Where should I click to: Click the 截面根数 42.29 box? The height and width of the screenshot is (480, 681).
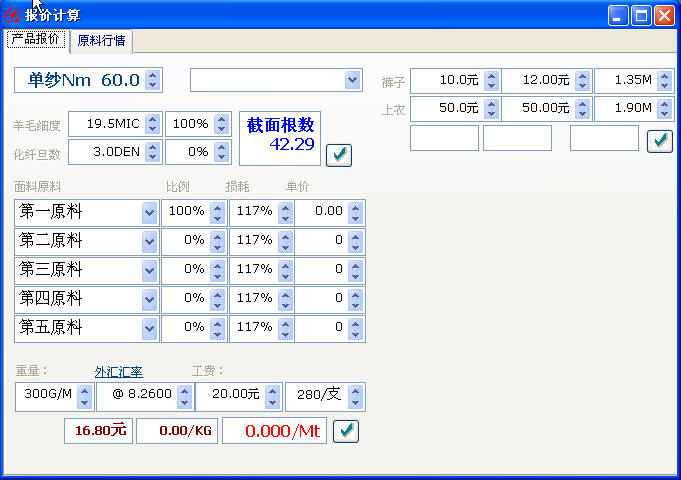pyautogui.click(x=280, y=138)
